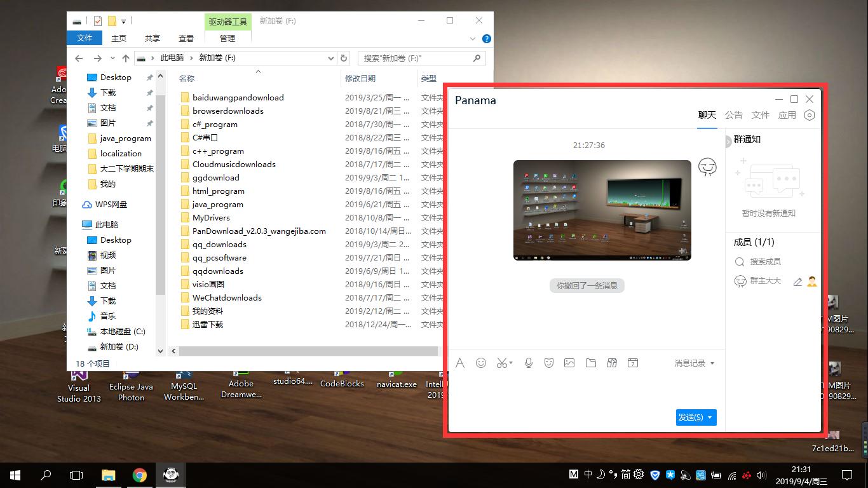The width and height of the screenshot is (868, 488).
Task: Open group settings via the gear icon
Action: pyautogui.click(x=809, y=115)
